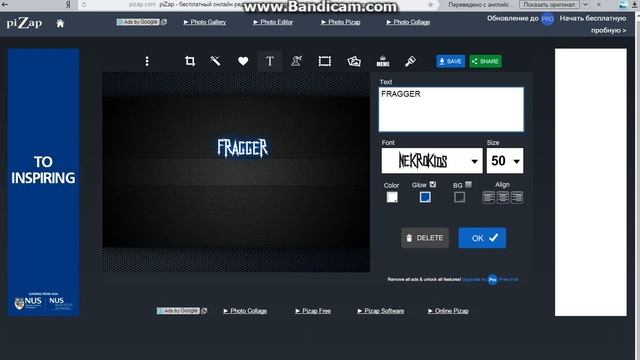Click show original translation button
640x360 pixels.
[549, 4]
